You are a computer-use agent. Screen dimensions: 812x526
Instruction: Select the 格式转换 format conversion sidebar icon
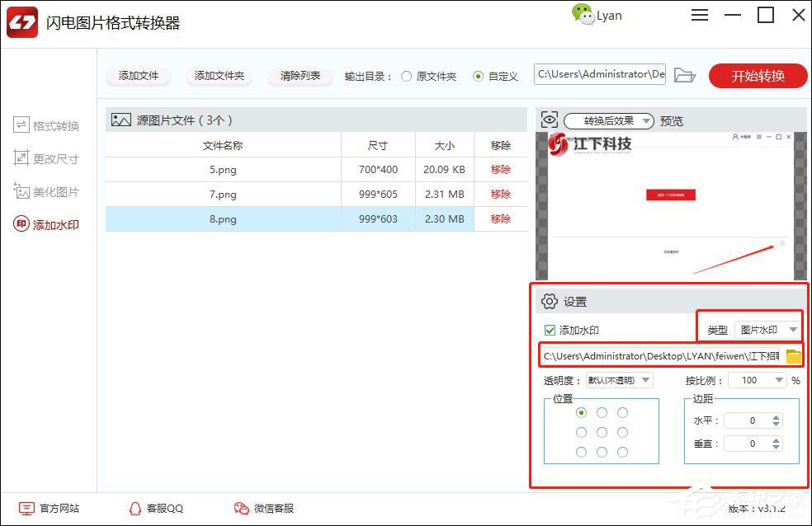pos(21,125)
